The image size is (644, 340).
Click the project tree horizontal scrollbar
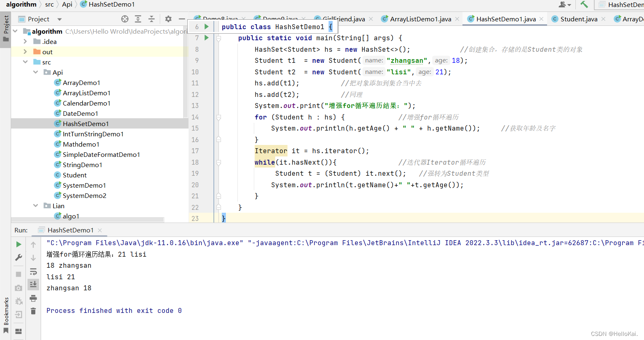[87, 220]
